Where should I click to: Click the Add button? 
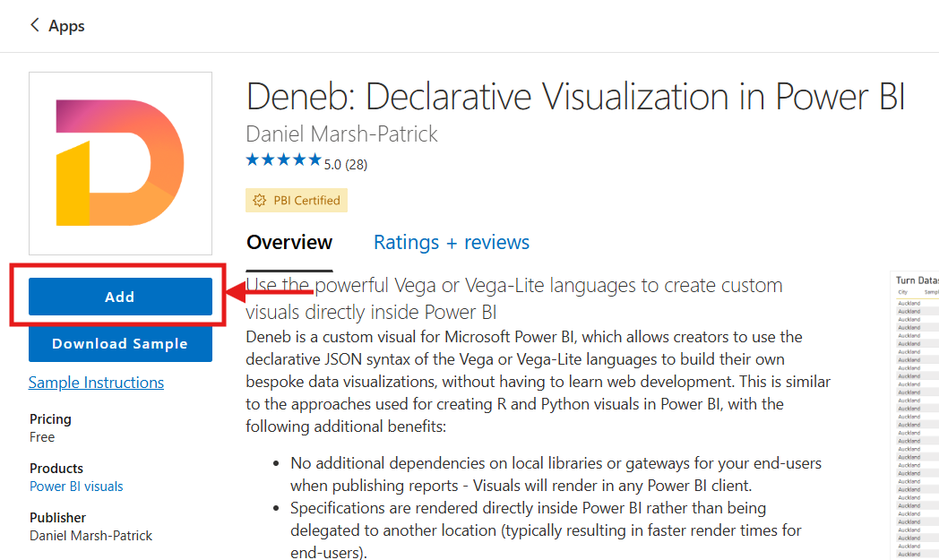(120, 297)
